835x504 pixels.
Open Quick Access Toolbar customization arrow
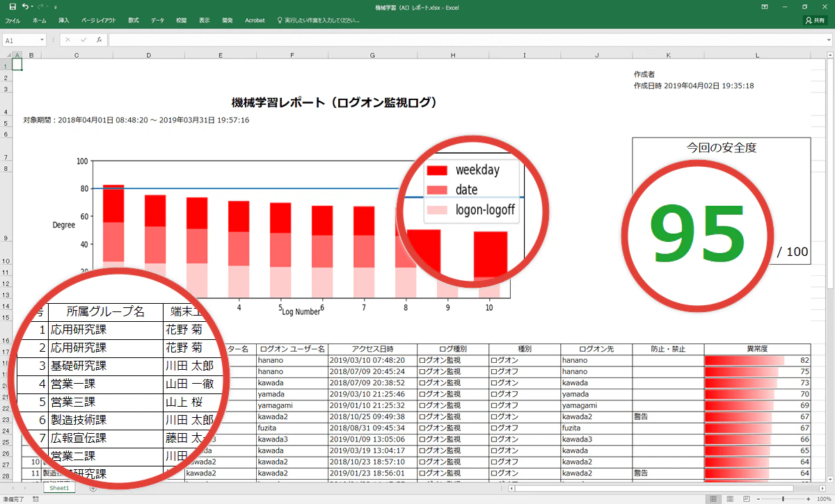tap(55, 7)
